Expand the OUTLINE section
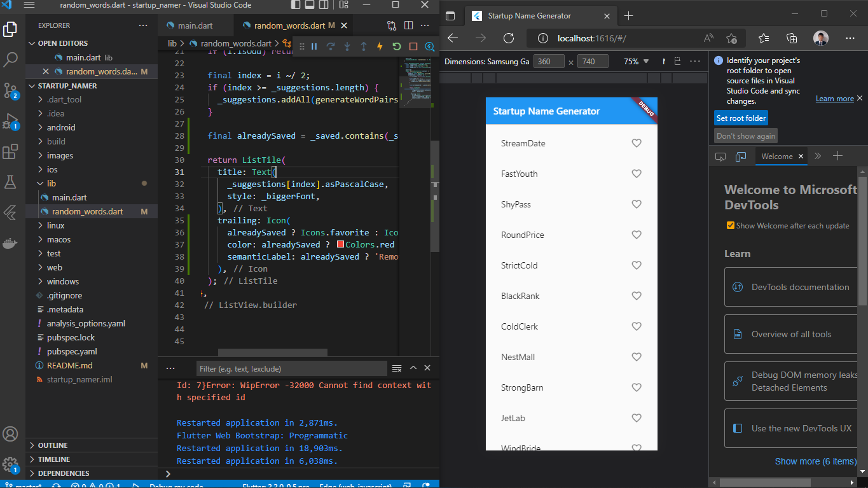 pos(92,445)
